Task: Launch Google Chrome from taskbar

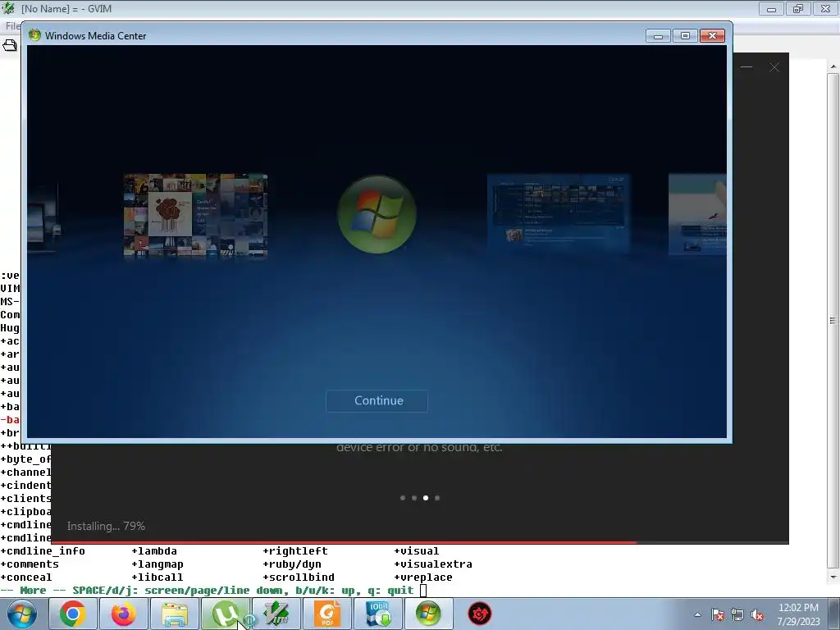Action: point(73,614)
